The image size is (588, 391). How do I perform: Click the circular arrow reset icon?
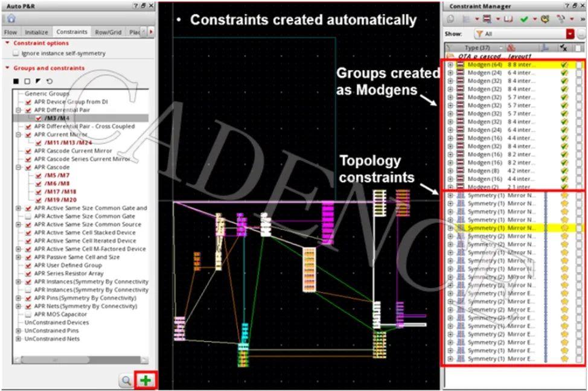(49, 81)
